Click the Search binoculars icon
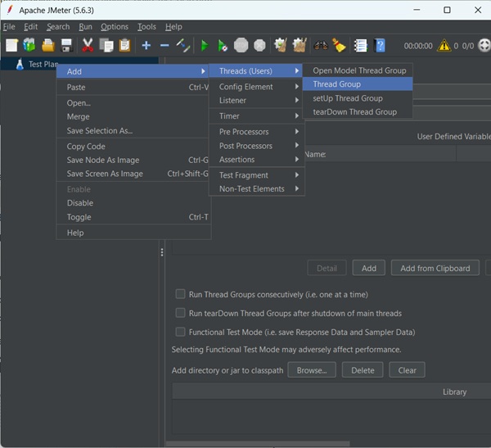This screenshot has width=491, height=448. coord(321,45)
